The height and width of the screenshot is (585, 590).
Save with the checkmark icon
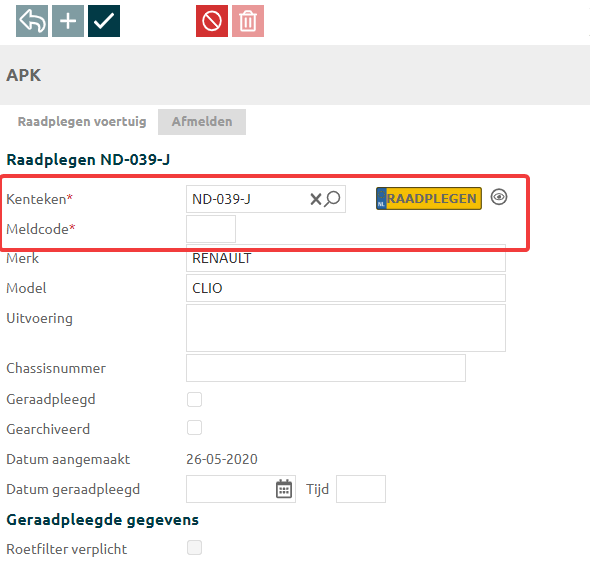pos(104,21)
